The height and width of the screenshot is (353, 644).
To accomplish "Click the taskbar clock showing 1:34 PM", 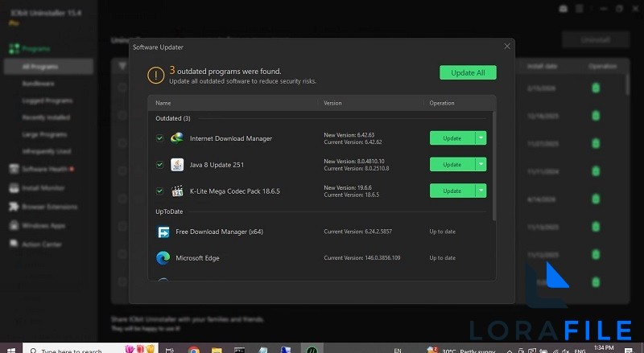I will tap(604, 348).
